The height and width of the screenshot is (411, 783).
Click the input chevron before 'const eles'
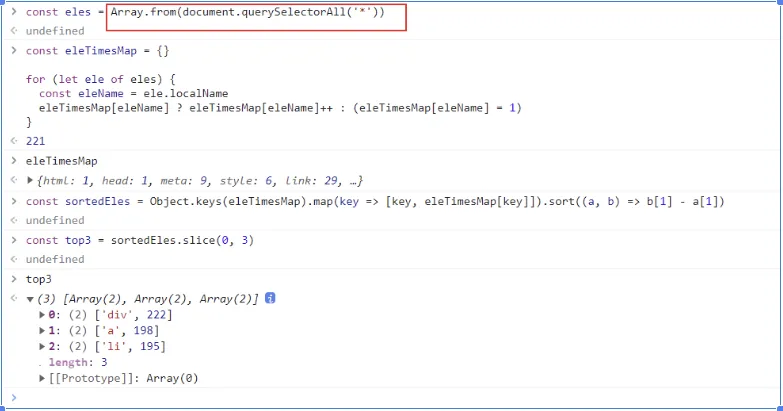(x=13, y=11)
